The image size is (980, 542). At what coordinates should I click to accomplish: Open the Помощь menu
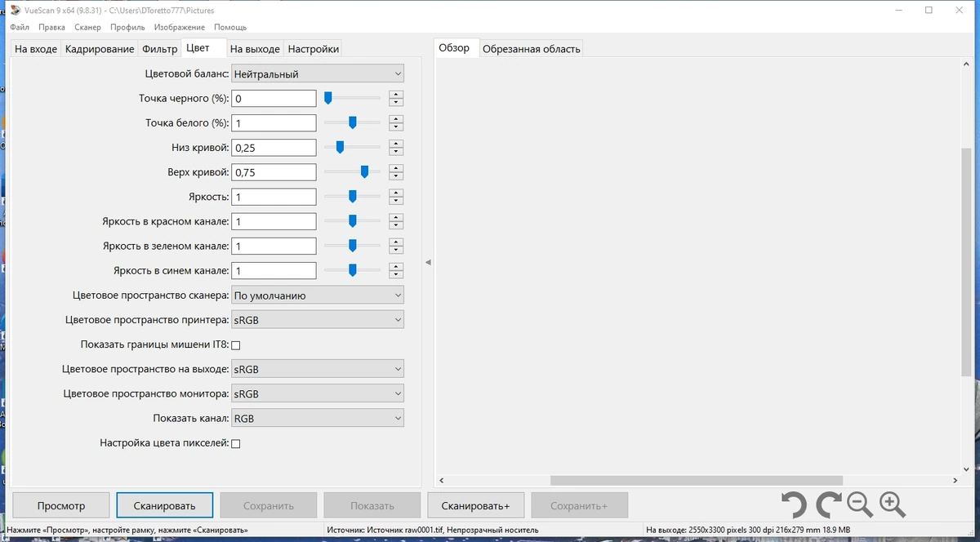[x=230, y=27]
